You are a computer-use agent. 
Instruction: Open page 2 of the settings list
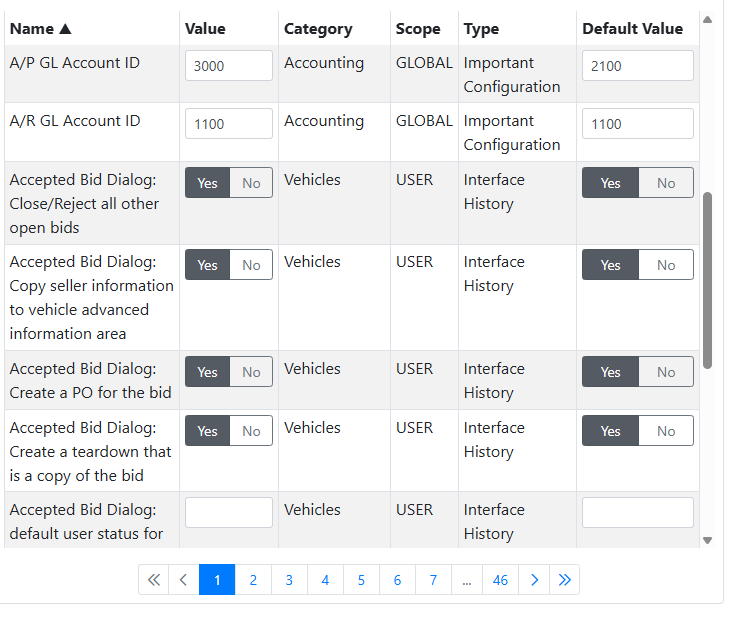pos(253,580)
